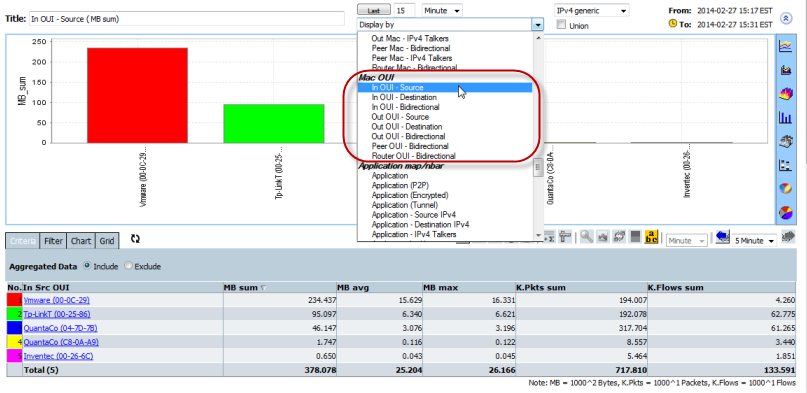Viewport: 807px width, 393px height.
Task: Click the chart image toolbar icon
Action: (603, 237)
